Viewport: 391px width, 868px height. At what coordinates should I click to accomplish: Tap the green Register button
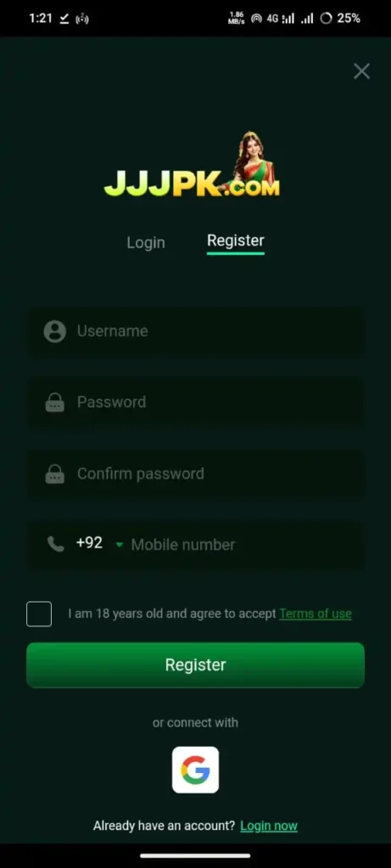point(195,665)
